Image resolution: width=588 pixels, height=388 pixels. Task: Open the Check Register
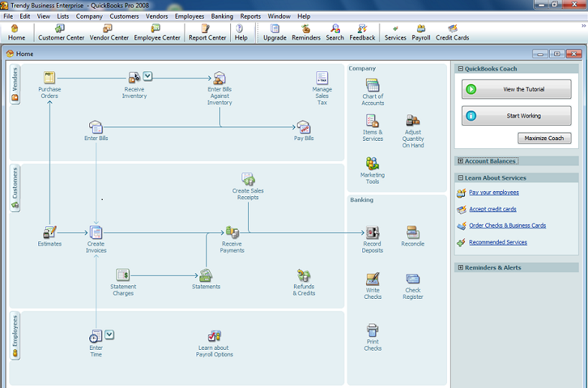412,279
